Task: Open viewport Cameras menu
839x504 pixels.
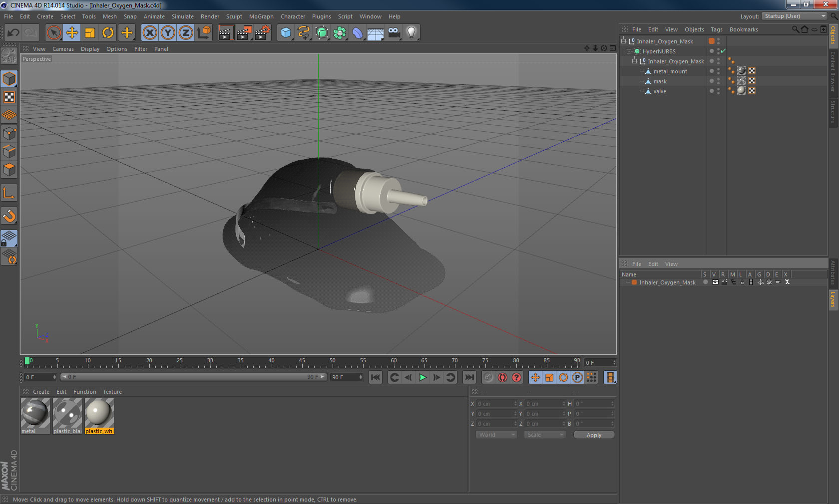Action: (x=63, y=49)
